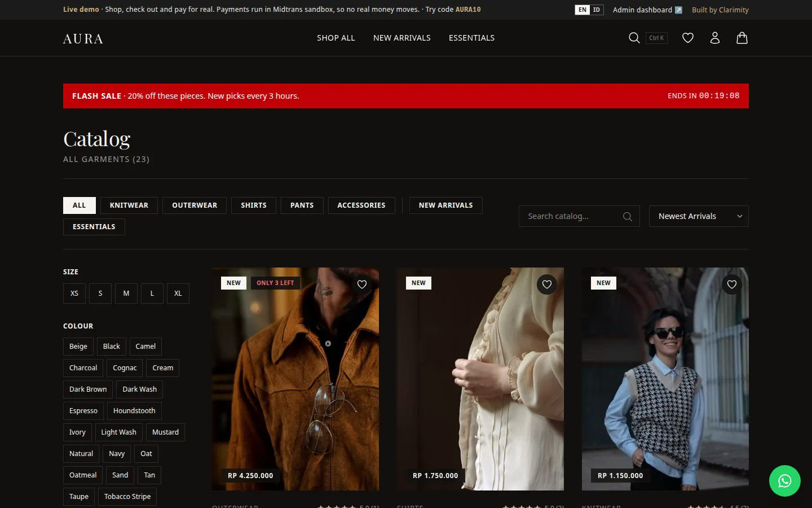Viewport: 812px width, 508px height.
Task: Toggle size XL filter
Action: [178, 294]
